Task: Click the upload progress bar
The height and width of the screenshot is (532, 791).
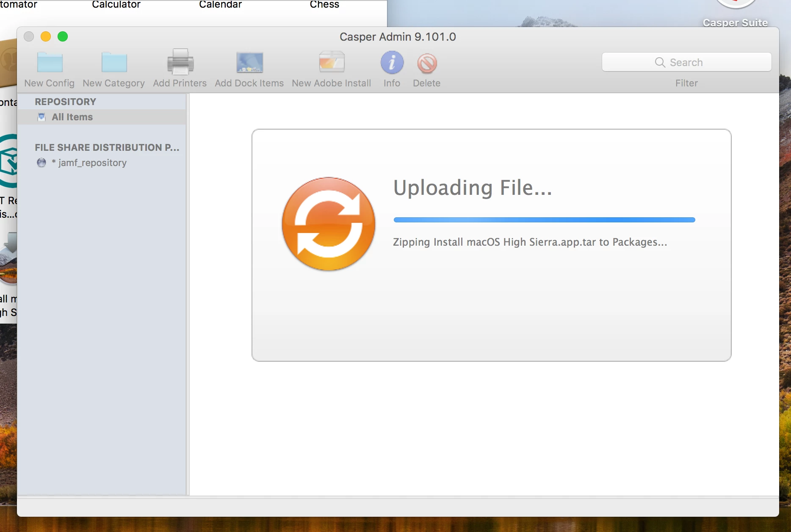Action: (544, 220)
